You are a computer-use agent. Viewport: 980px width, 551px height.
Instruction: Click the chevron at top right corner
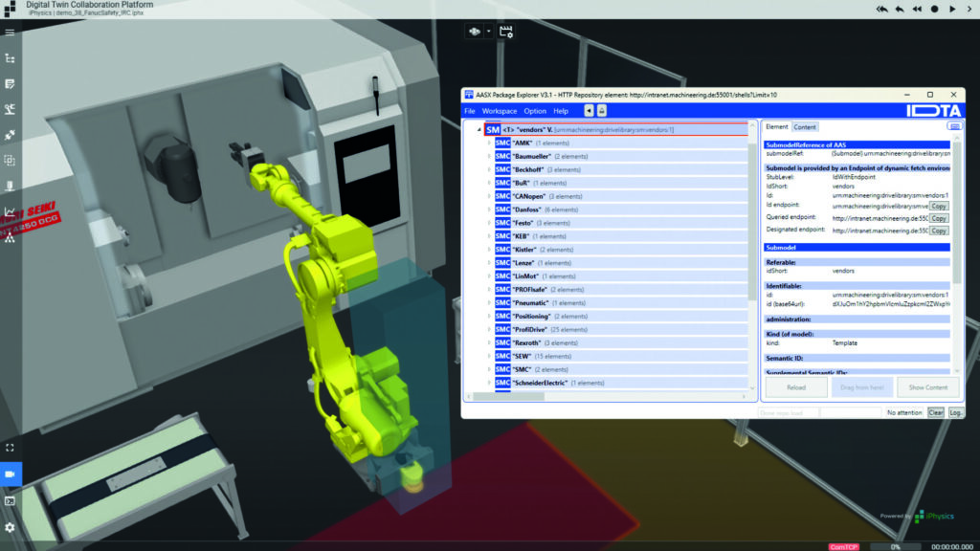tap(969, 10)
